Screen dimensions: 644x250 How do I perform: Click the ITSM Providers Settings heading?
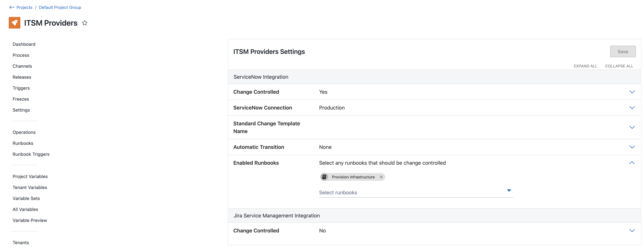pyautogui.click(x=269, y=52)
